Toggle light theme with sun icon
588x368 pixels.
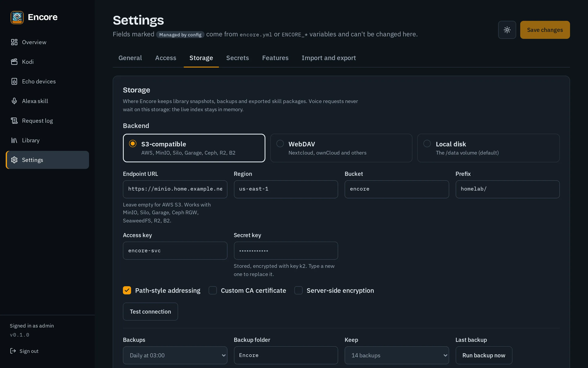coord(507,30)
